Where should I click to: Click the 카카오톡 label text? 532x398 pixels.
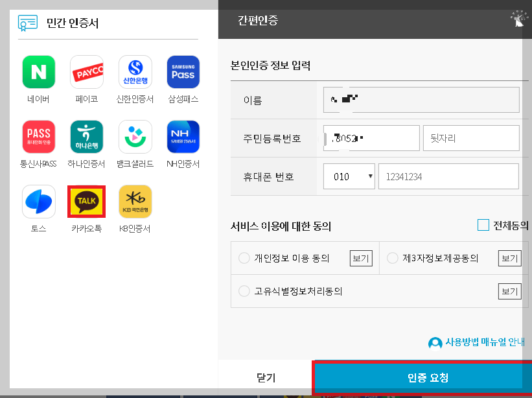[87, 228]
